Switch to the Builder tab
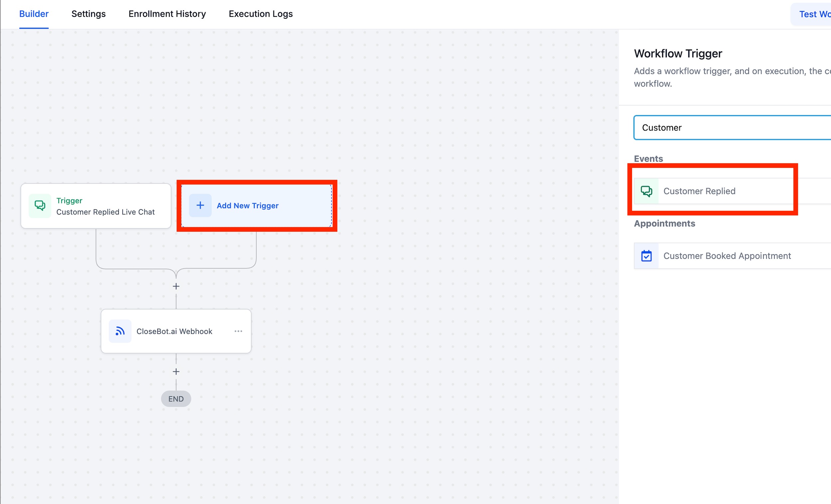 pos(34,14)
